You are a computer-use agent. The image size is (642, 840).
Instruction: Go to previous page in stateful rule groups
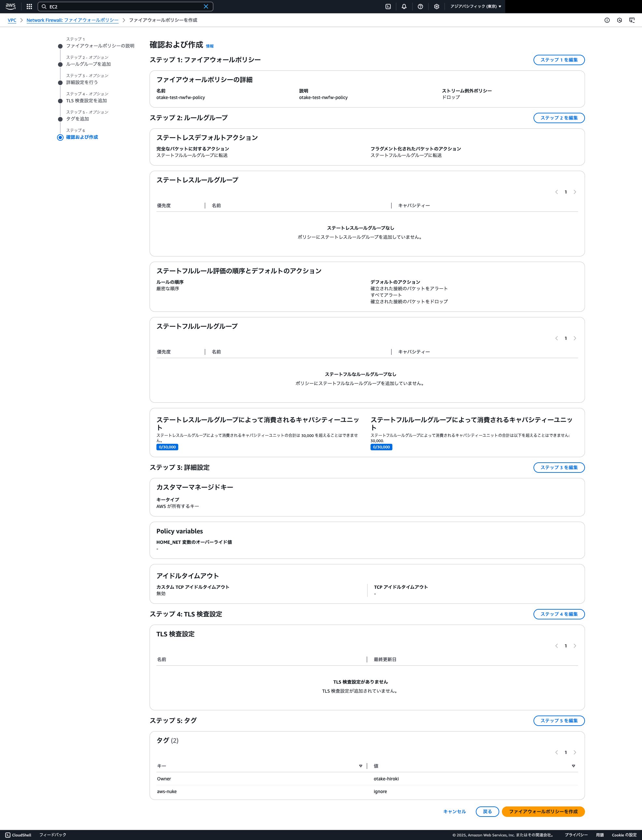[556, 339]
